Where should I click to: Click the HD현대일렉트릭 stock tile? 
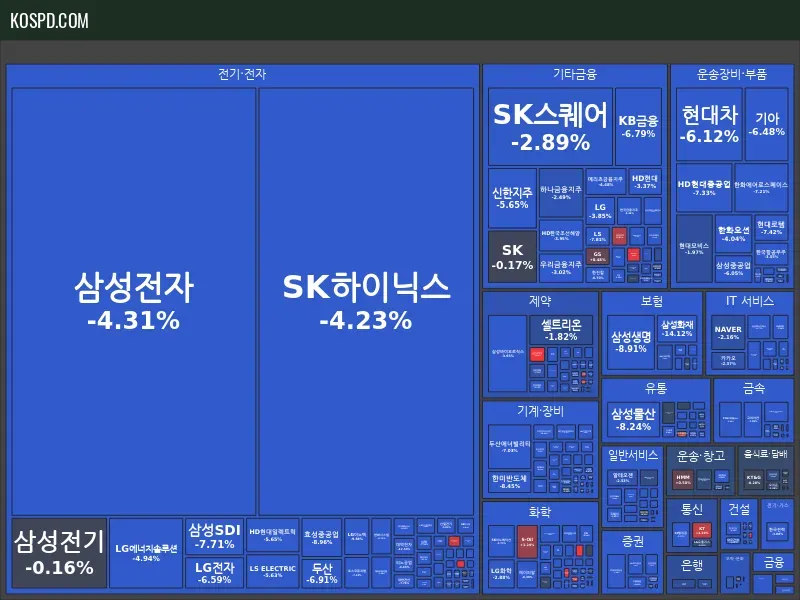[x=272, y=535]
